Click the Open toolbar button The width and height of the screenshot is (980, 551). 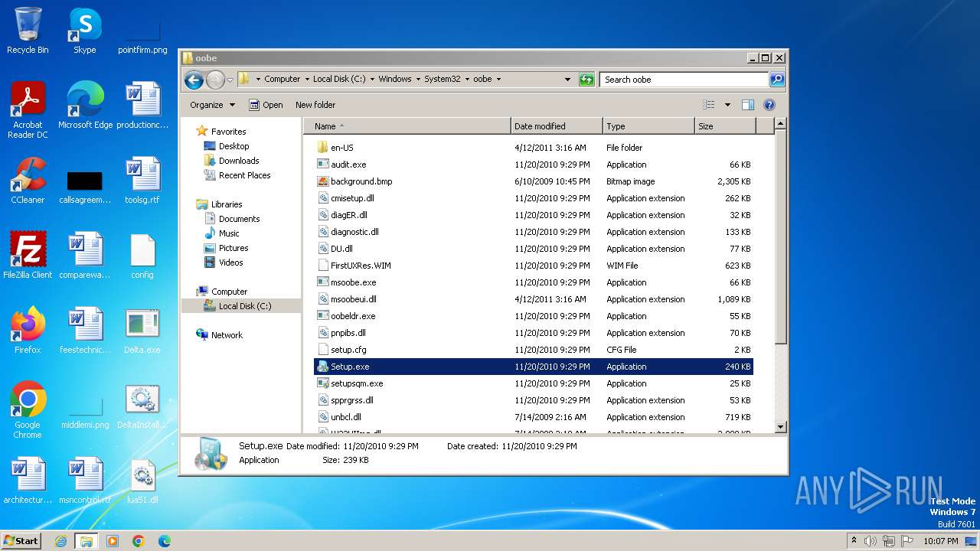coord(266,105)
